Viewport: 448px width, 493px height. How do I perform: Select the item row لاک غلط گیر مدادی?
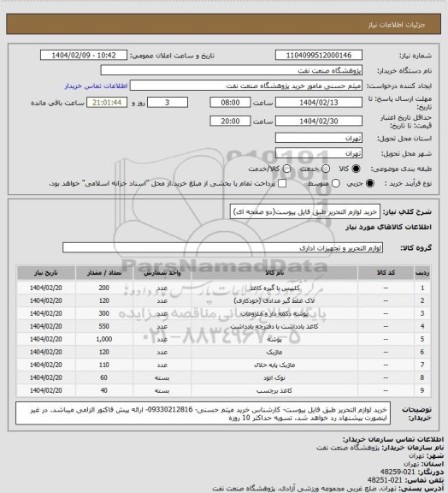(x=224, y=300)
